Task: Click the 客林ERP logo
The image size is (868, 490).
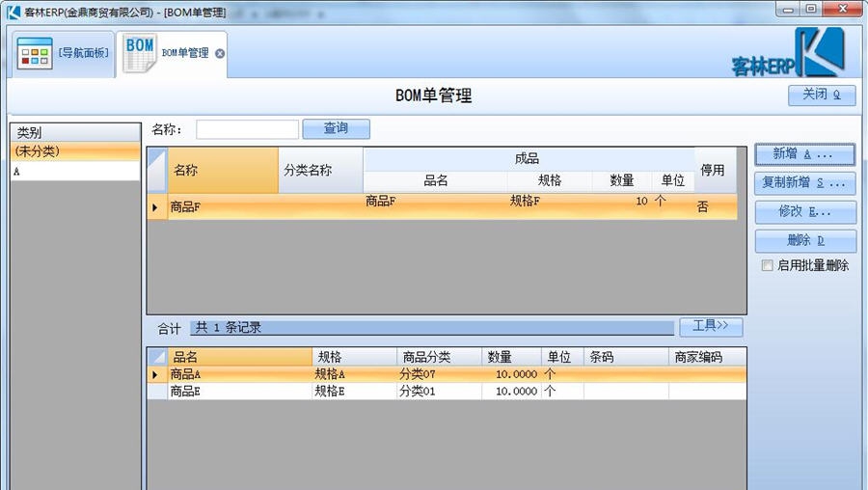Action: click(788, 52)
